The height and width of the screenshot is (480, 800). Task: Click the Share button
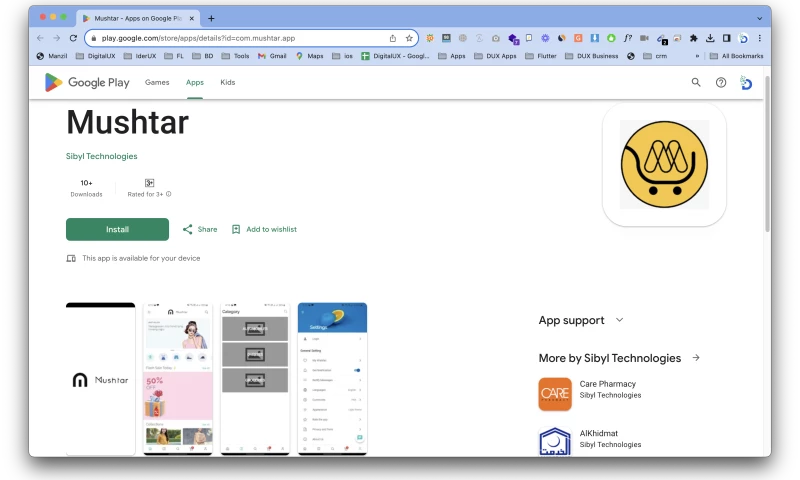coord(200,229)
